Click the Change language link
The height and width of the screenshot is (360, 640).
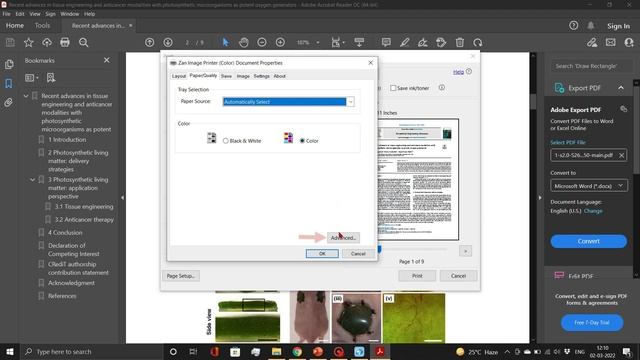pos(593,211)
